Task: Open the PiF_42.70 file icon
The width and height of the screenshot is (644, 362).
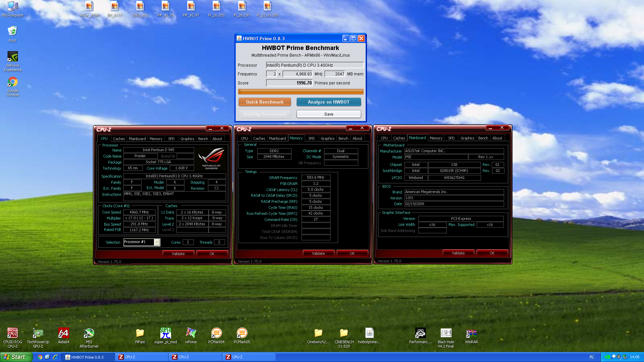Action: point(166,9)
